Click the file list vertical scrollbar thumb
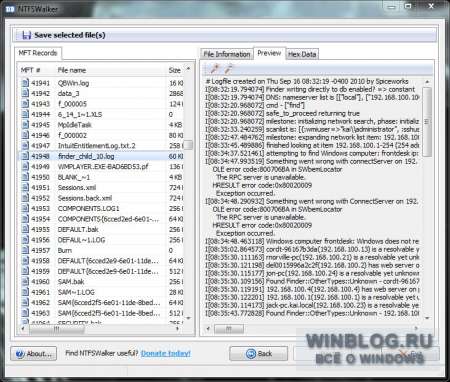This screenshot has width=450, height=382. point(189,145)
